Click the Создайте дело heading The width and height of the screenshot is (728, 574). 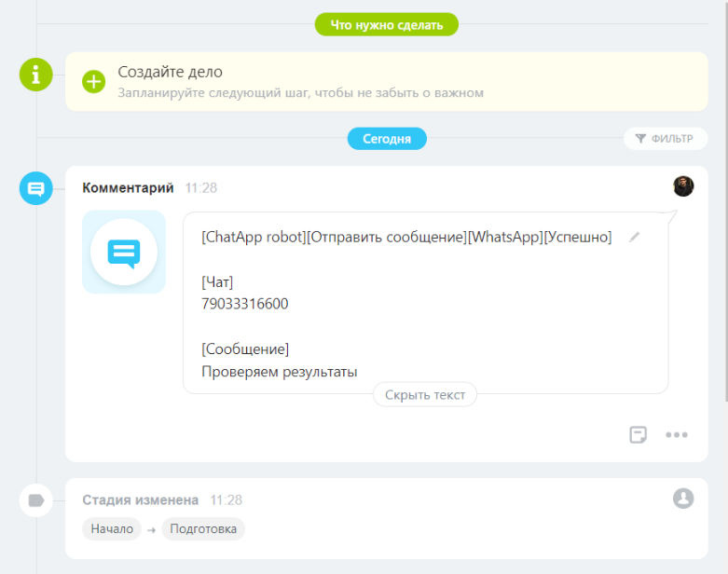click(170, 72)
